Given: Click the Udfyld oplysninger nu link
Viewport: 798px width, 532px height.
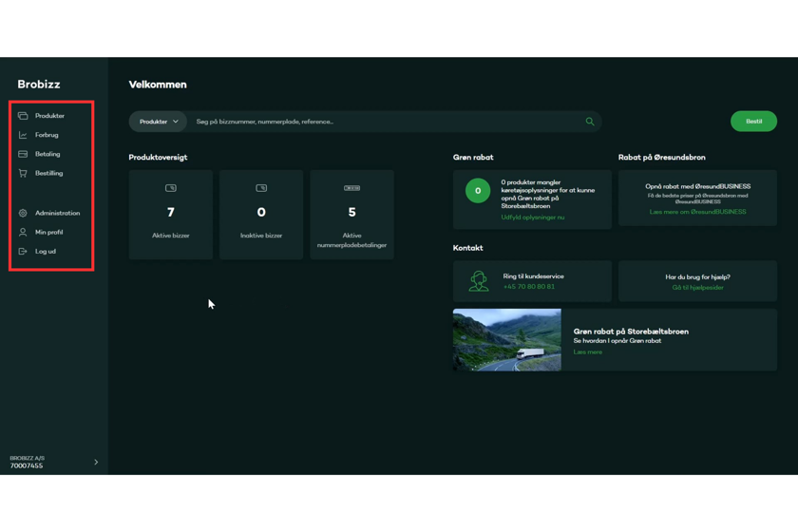Looking at the screenshot, I should click(532, 218).
